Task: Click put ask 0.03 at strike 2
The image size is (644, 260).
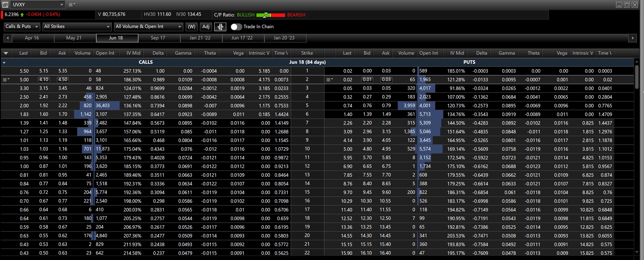Action: [386, 80]
